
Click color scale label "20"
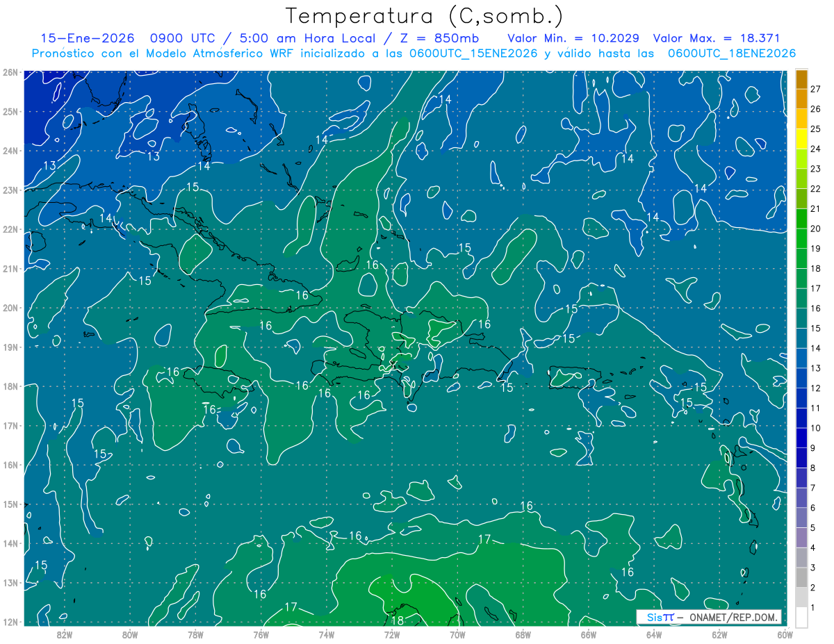(x=816, y=229)
